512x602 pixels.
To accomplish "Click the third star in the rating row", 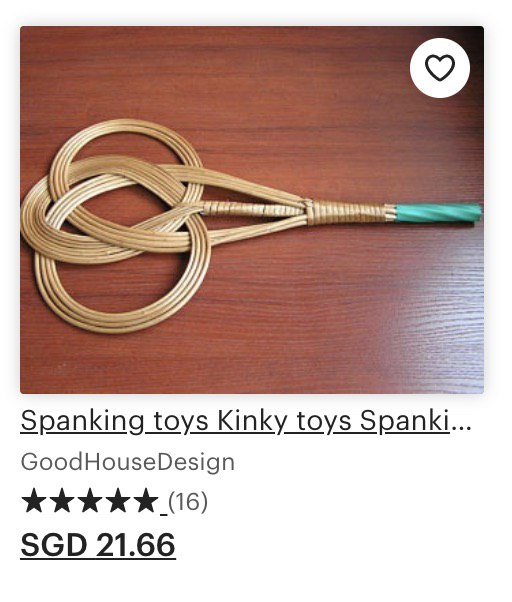I will click(90, 500).
